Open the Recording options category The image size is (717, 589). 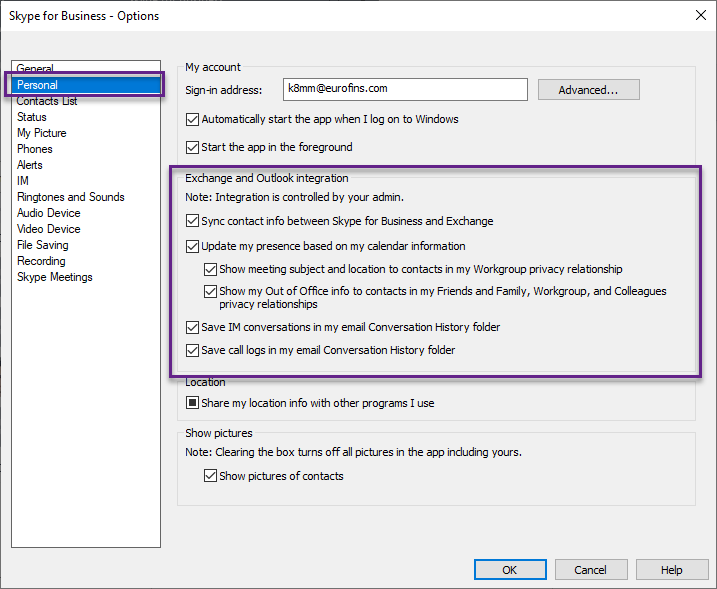41,261
